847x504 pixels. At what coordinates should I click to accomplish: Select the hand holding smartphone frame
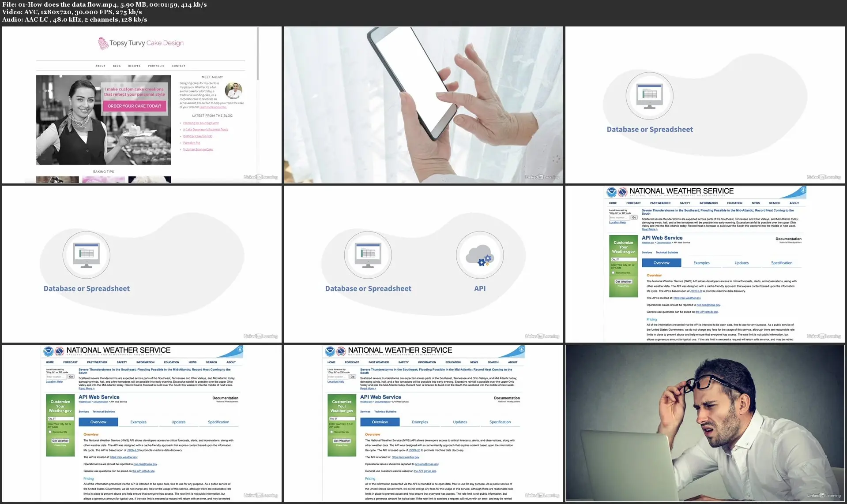[423, 105]
